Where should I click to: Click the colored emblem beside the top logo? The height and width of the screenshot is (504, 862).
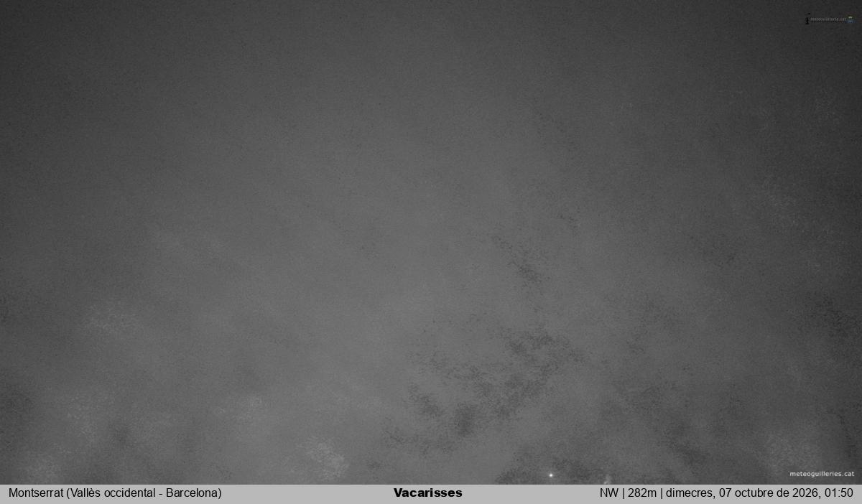click(851, 20)
